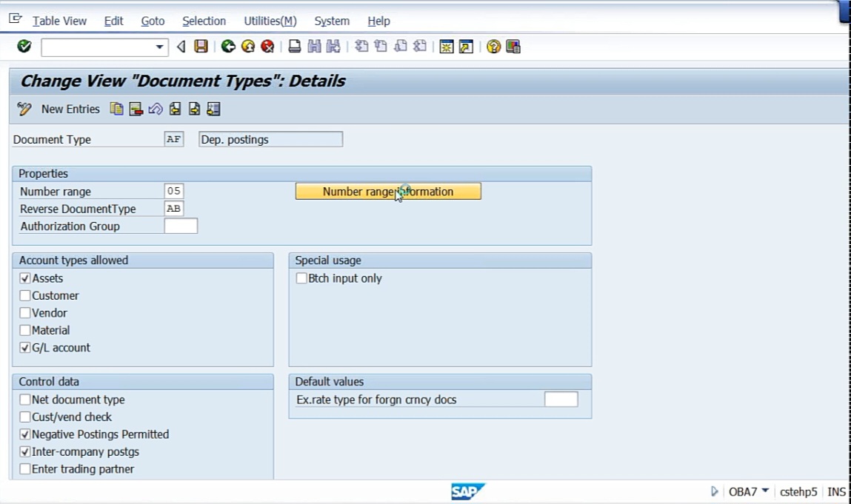Image resolution: width=851 pixels, height=504 pixels.
Task: Collapse the command field with triangle icon
Action: pos(181,47)
